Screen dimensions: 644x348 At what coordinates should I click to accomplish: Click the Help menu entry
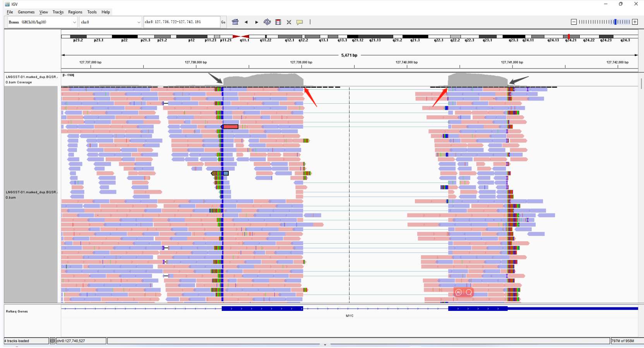coord(105,12)
